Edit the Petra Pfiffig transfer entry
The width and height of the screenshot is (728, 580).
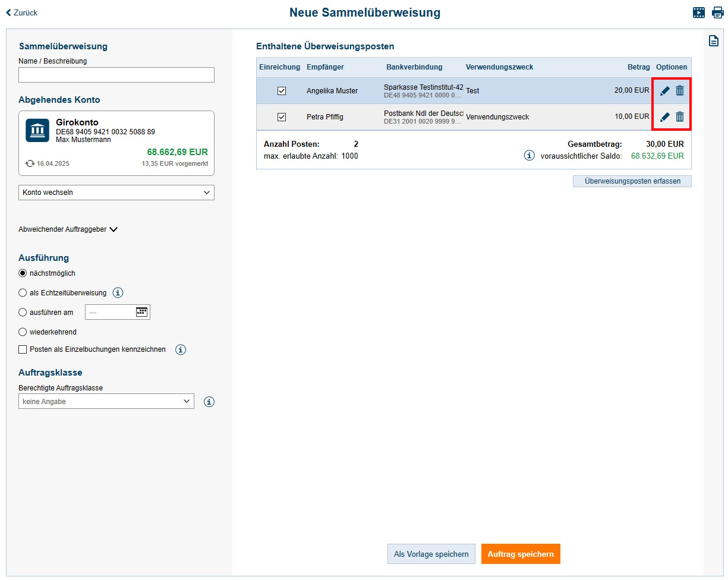click(x=665, y=117)
